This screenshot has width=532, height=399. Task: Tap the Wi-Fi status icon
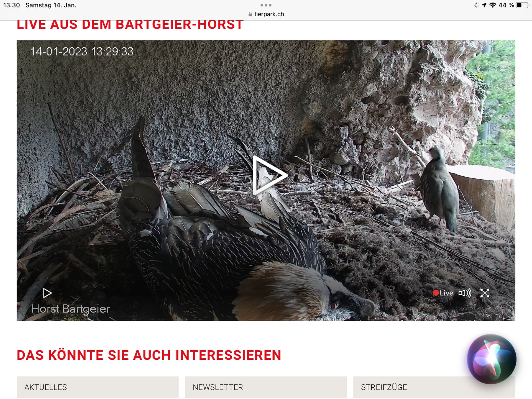pyautogui.click(x=493, y=5)
